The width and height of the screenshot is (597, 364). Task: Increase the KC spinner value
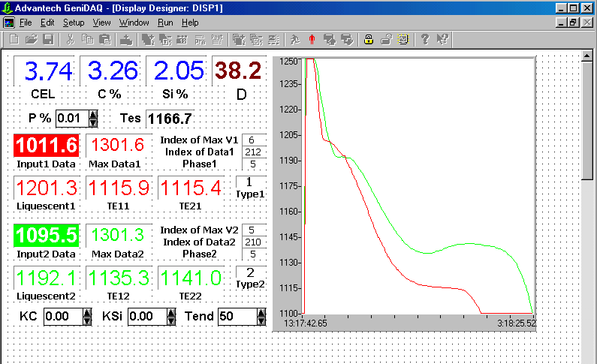click(x=87, y=313)
